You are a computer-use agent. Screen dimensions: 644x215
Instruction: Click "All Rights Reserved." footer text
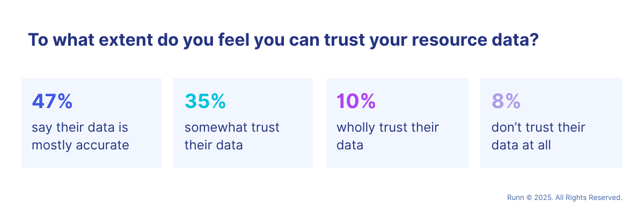[589, 198]
